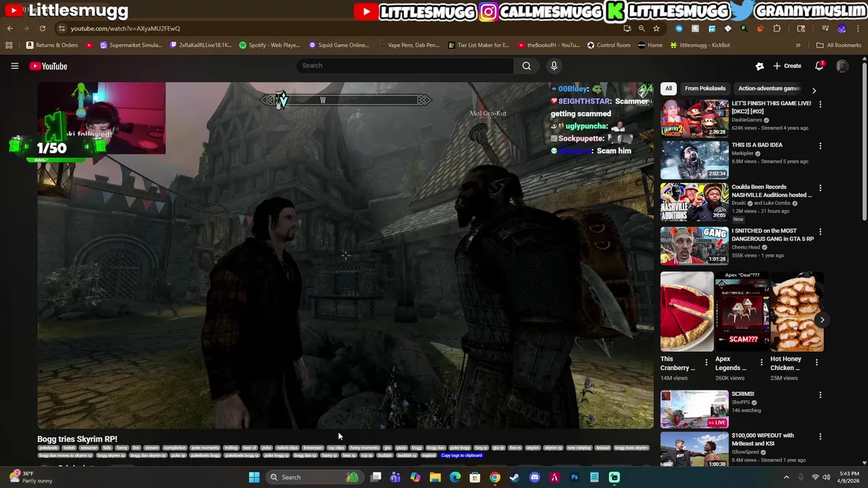
Task: Open Hot Honey Chicken short thumbnail
Action: tap(797, 312)
